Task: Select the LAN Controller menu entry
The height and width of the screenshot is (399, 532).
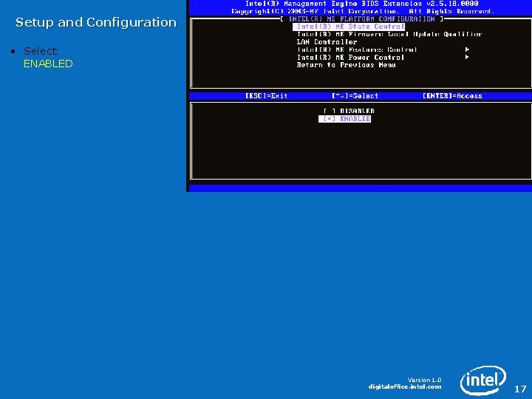Action: pos(327,42)
